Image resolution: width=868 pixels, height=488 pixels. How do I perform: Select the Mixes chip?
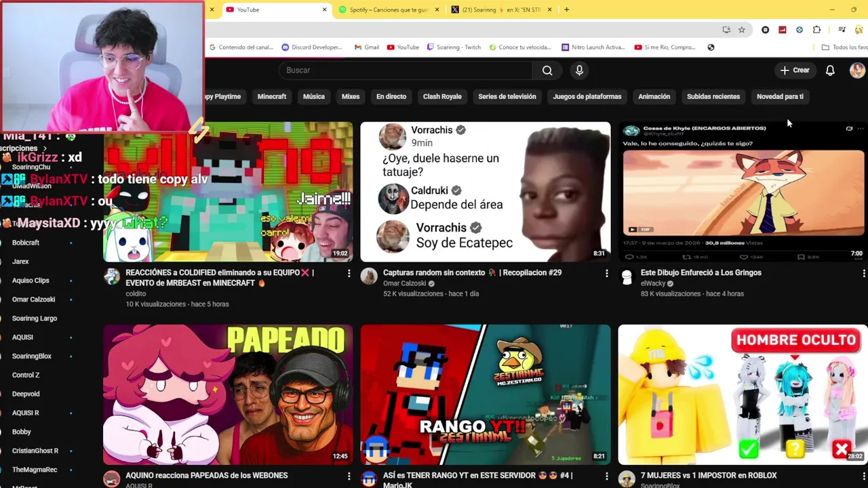click(x=351, y=97)
